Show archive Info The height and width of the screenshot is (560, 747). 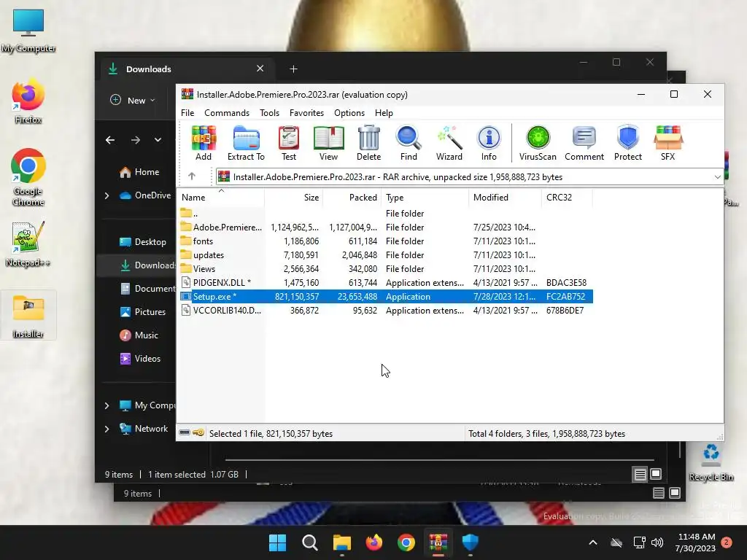tap(489, 143)
